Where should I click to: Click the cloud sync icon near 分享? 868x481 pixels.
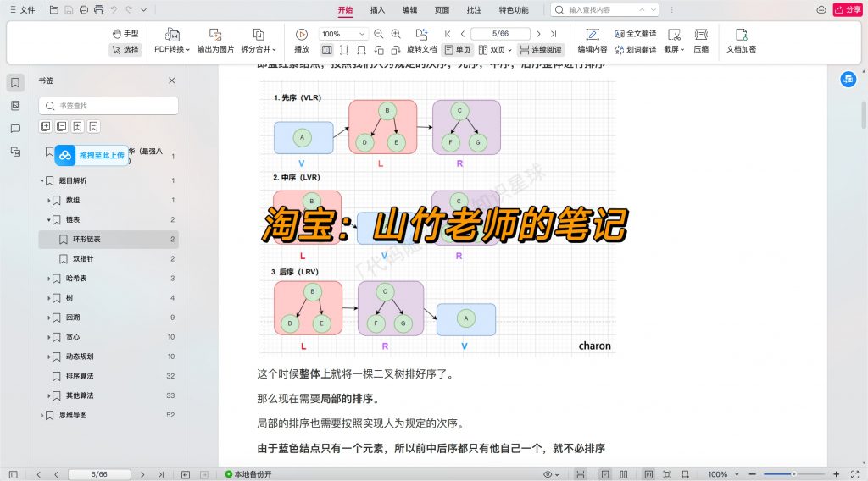click(x=821, y=10)
